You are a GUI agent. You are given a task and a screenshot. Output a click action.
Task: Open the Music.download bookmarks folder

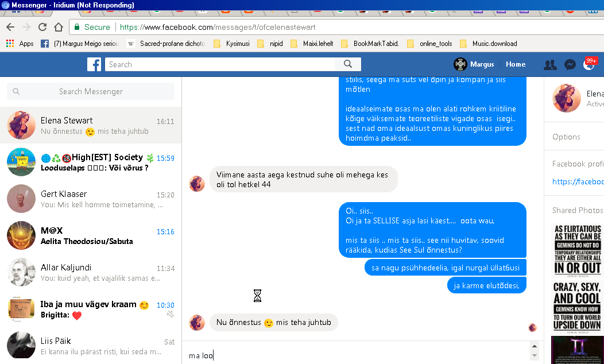[489, 44]
